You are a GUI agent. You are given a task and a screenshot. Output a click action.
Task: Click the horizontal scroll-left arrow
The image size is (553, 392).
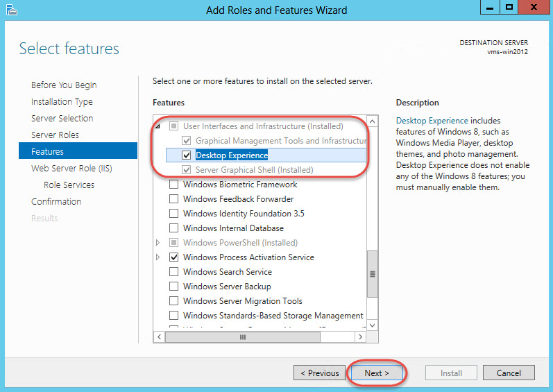160,337
